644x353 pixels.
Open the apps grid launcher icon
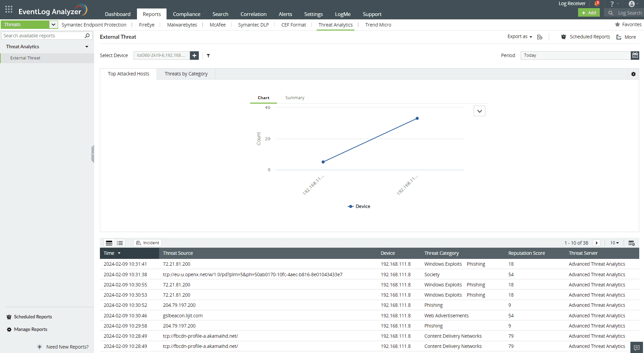(9, 9)
